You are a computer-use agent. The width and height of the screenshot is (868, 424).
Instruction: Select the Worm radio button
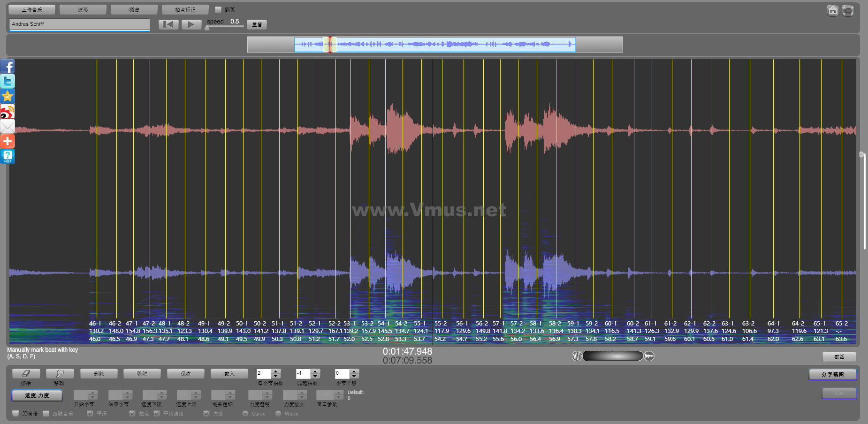pyautogui.click(x=278, y=414)
